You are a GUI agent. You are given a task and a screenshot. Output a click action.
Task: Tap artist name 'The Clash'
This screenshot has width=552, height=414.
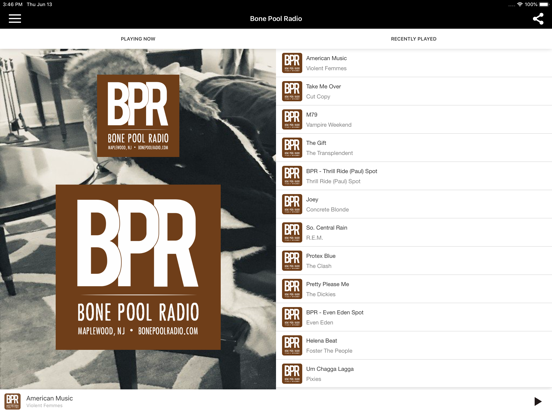[319, 266]
